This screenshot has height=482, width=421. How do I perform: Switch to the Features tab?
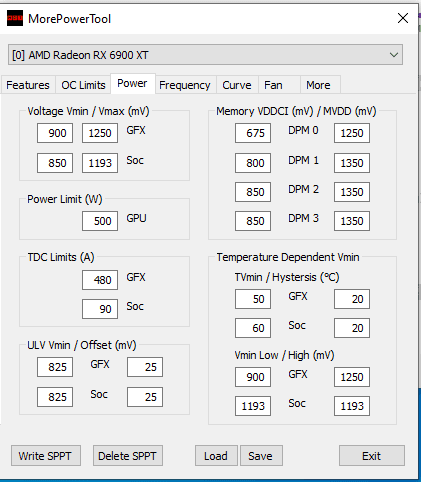tap(28, 85)
